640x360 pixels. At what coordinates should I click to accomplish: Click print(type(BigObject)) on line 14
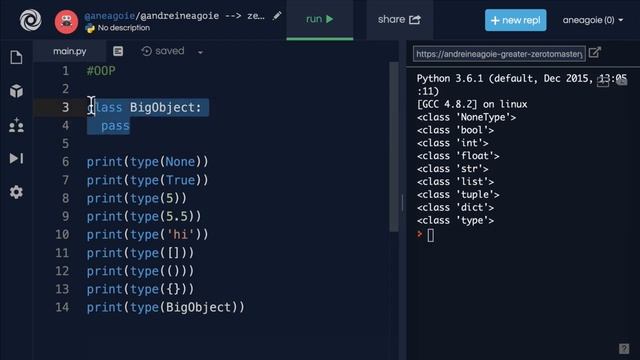coord(166,307)
